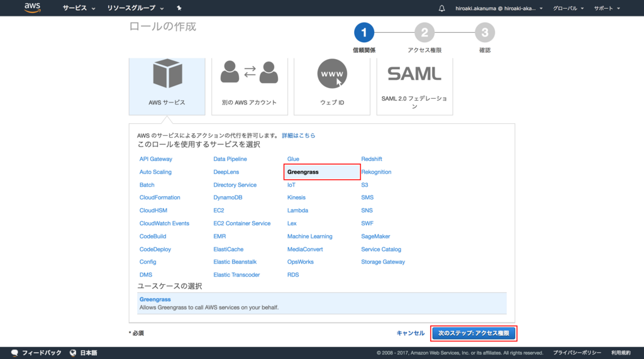This screenshot has height=359, width=644.
Task: Click the feedback speech bubble icon
Action: tap(15, 353)
